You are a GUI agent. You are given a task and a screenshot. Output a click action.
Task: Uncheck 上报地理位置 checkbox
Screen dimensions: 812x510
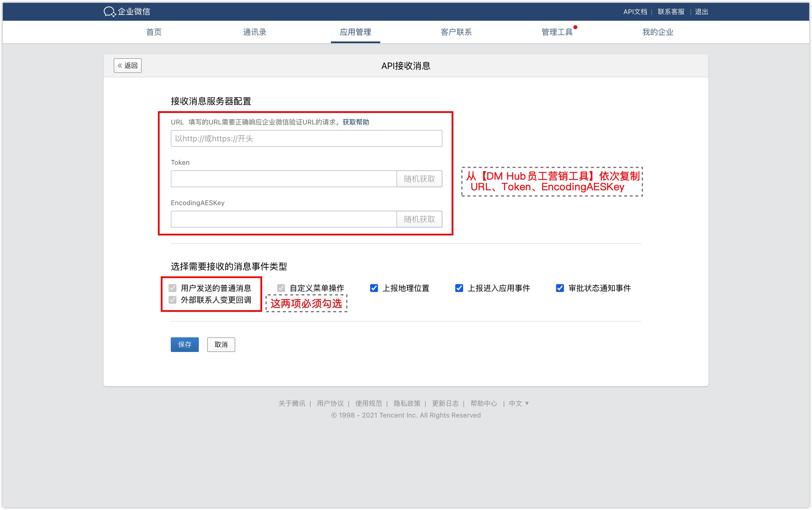pyautogui.click(x=374, y=288)
